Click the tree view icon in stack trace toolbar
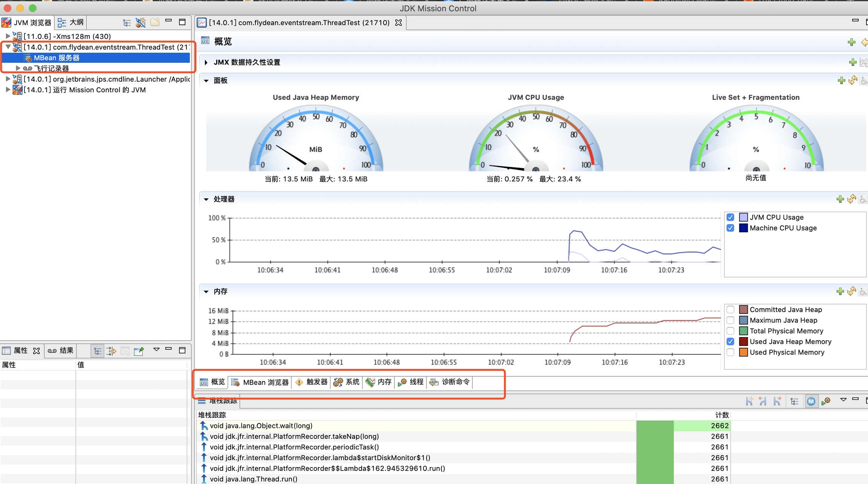 (x=795, y=401)
